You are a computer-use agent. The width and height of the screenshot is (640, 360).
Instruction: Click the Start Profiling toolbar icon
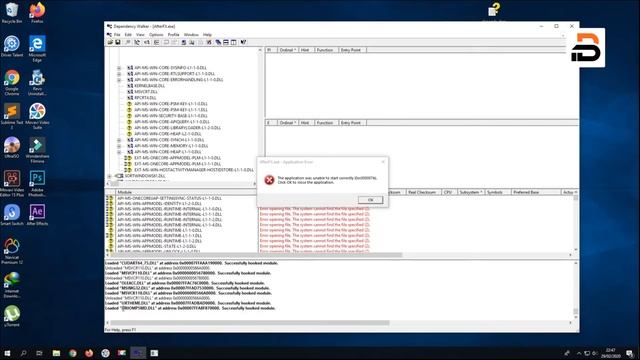(200, 42)
